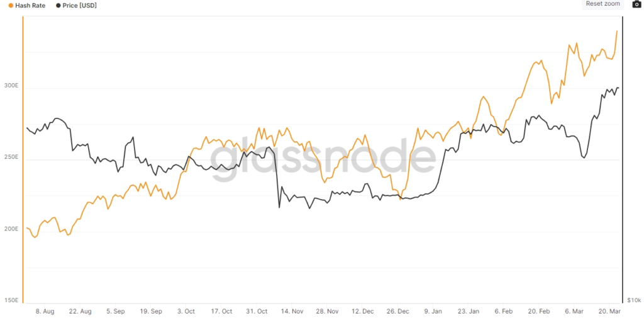Image resolution: width=644 pixels, height=318 pixels.
Task: Click the 9. Jan x-axis tick label
Action: pyautogui.click(x=433, y=311)
